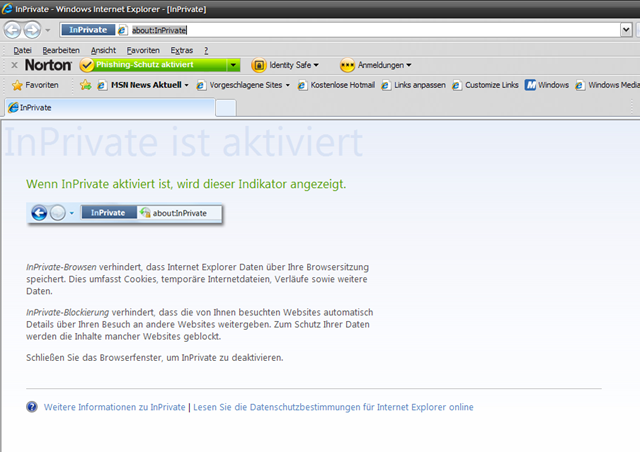Expand the address bar history dropdown

pos(626,30)
